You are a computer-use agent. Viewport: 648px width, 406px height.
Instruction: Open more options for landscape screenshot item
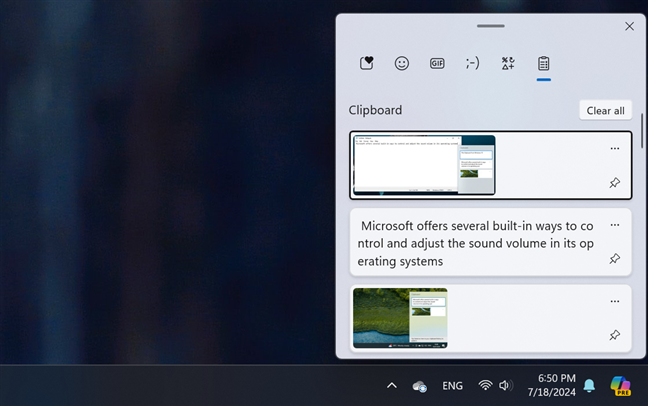(615, 301)
